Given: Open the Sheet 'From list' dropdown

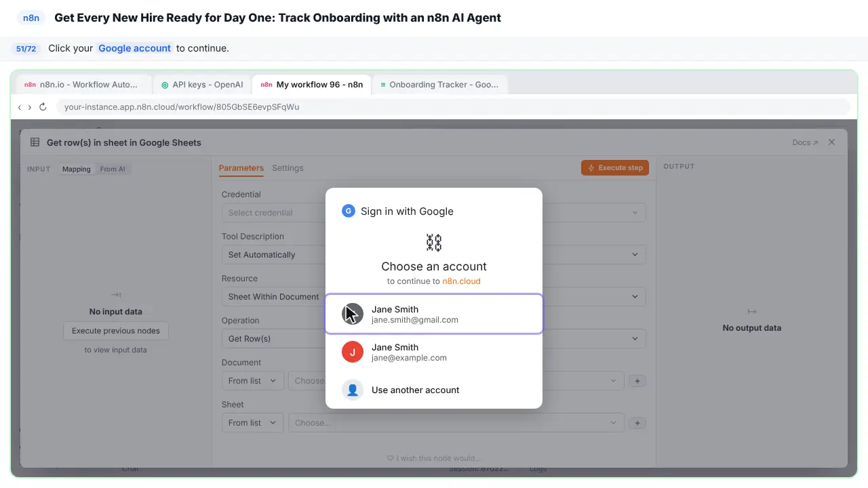Looking at the screenshot, I should [252, 423].
